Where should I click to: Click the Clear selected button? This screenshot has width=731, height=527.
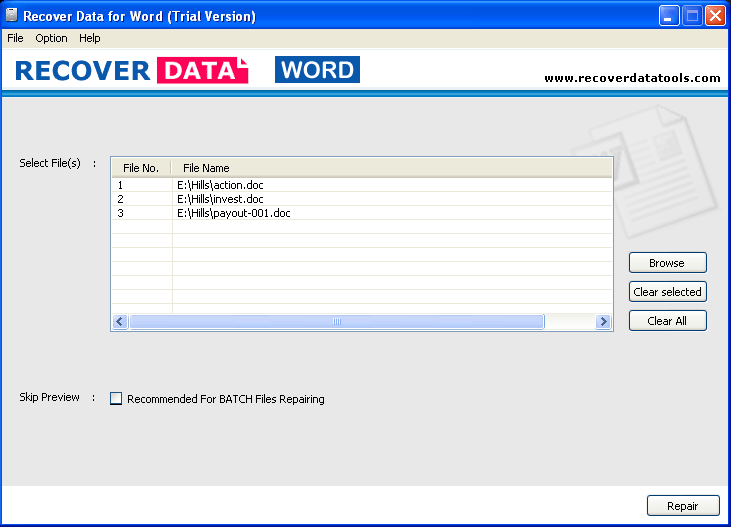click(667, 292)
